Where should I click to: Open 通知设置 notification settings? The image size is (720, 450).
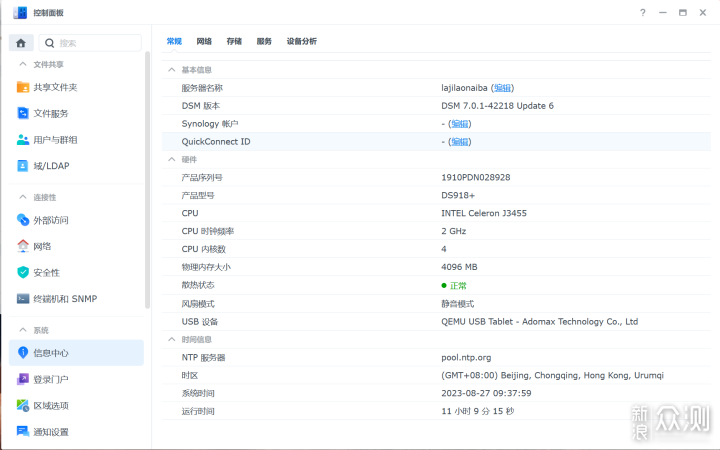50,432
